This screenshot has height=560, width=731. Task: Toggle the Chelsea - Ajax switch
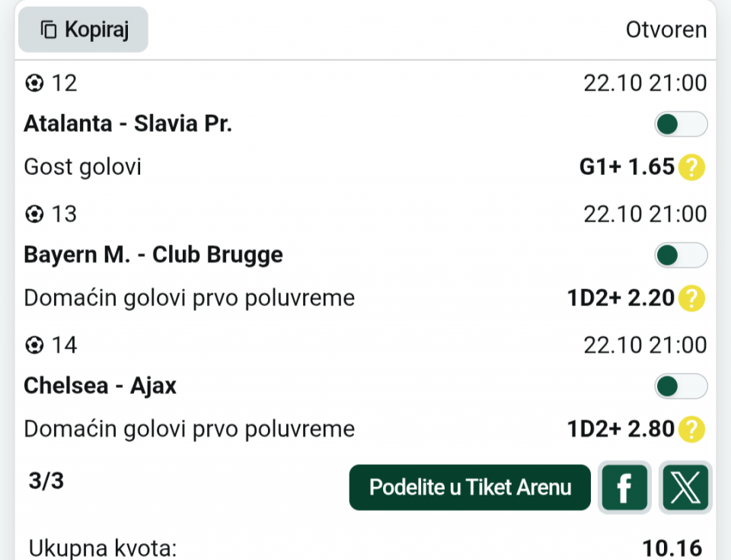[x=681, y=387]
